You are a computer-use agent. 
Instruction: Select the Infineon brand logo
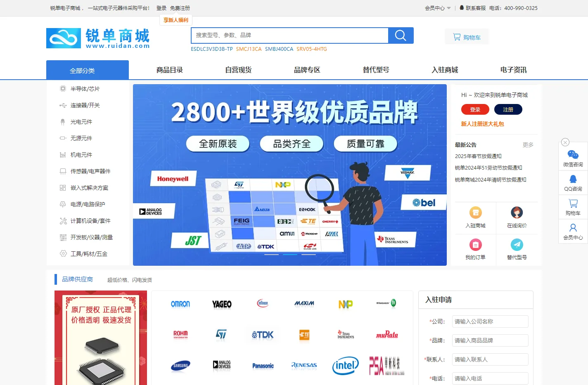pos(263,303)
